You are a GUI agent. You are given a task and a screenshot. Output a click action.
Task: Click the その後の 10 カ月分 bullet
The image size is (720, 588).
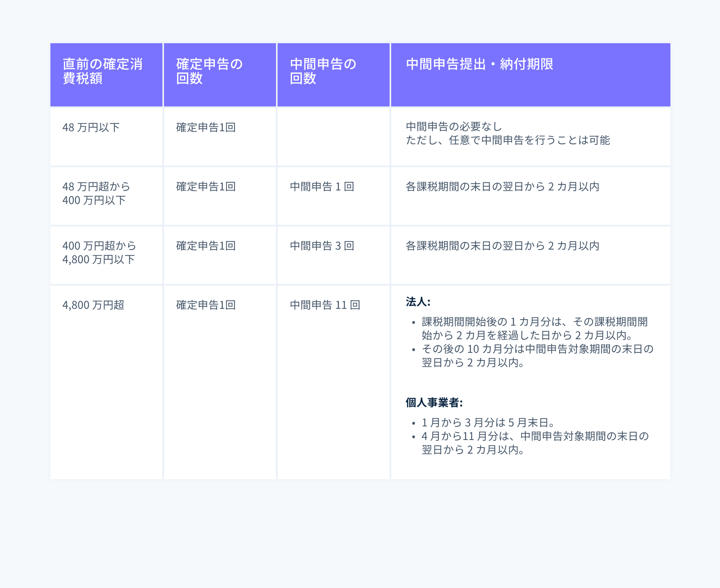pyautogui.click(x=537, y=356)
